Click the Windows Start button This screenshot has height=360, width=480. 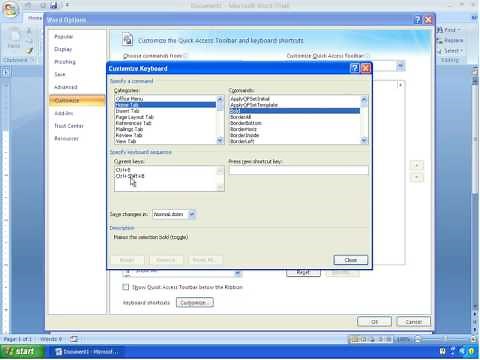[21, 352]
